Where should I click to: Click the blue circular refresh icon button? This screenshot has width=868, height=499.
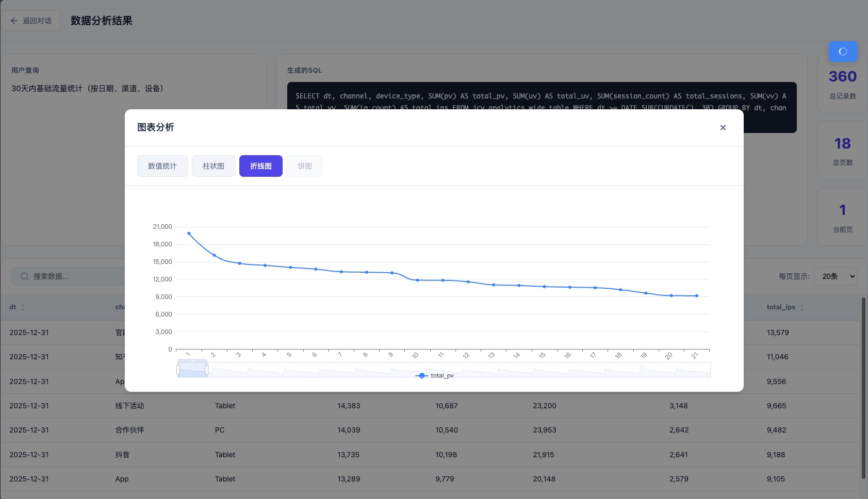[843, 52]
